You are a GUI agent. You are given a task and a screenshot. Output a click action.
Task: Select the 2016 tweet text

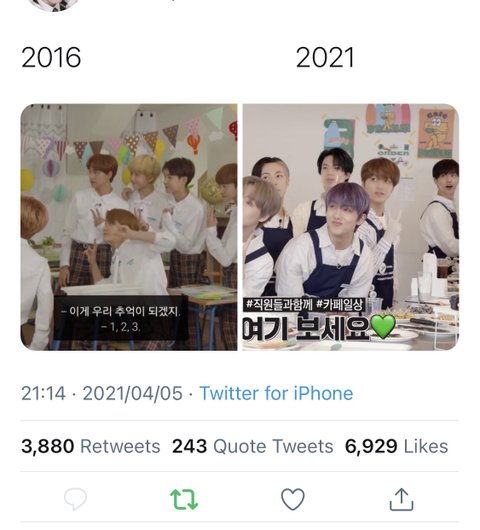[x=51, y=57]
